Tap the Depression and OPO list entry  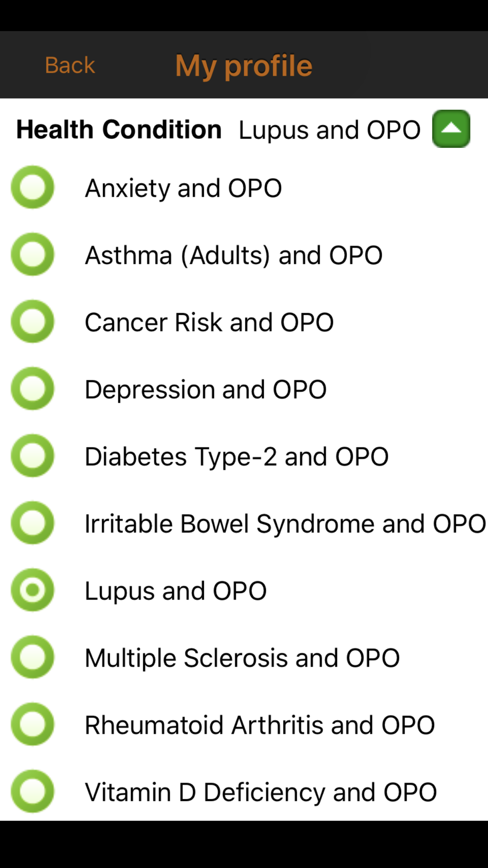(x=205, y=390)
